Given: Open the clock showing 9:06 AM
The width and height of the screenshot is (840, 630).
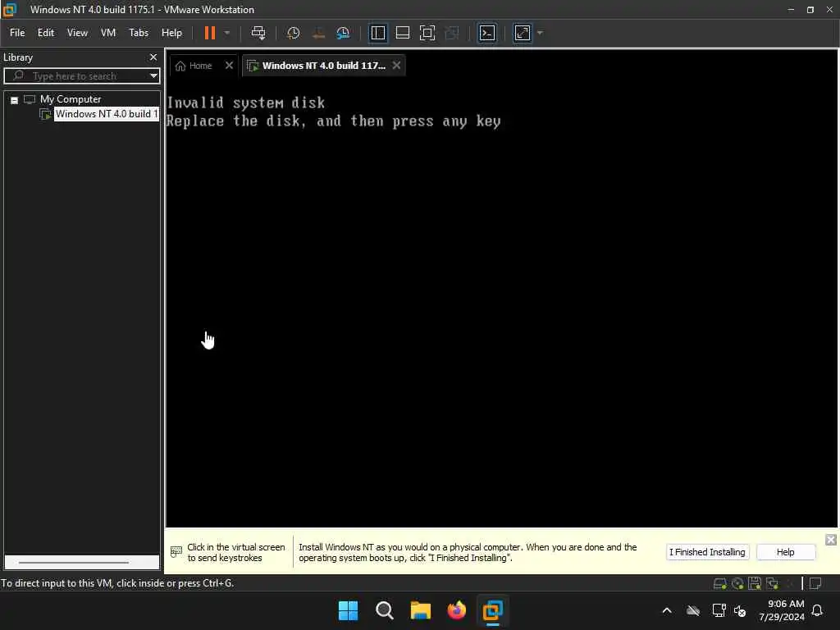Looking at the screenshot, I should pyautogui.click(x=781, y=610).
